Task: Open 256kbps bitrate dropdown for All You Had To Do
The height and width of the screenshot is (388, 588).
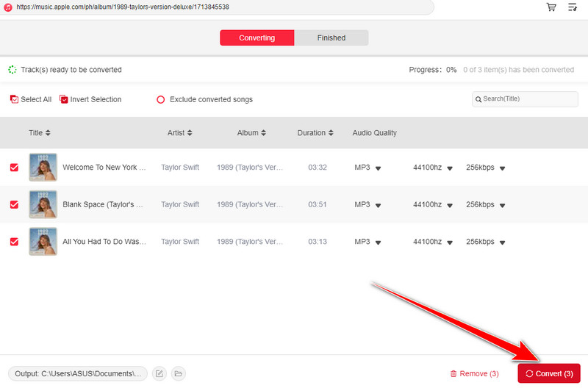Action: (x=502, y=242)
